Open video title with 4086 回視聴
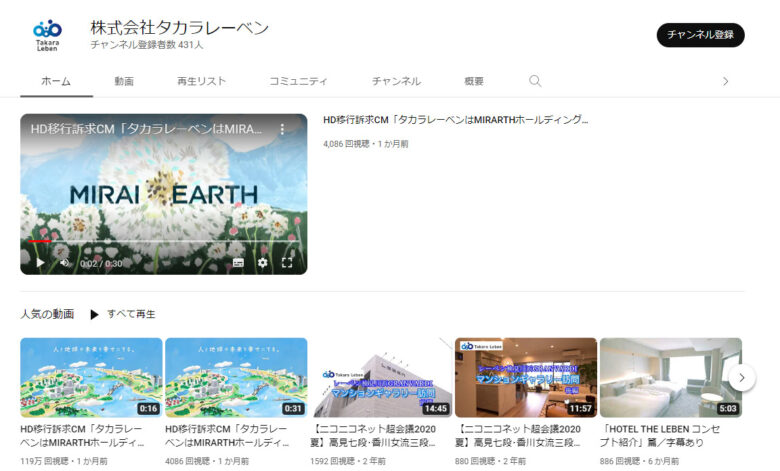Image resolution: width=780 pixels, height=471 pixels. pos(227,436)
